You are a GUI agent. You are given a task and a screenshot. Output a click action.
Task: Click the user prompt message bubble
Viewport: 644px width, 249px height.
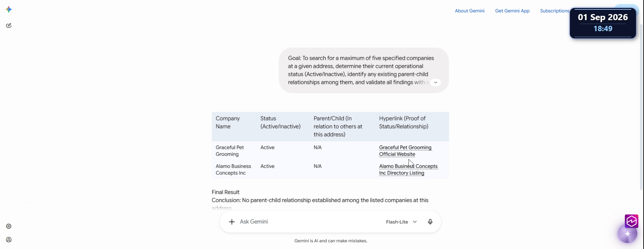pyautogui.click(x=364, y=70)
